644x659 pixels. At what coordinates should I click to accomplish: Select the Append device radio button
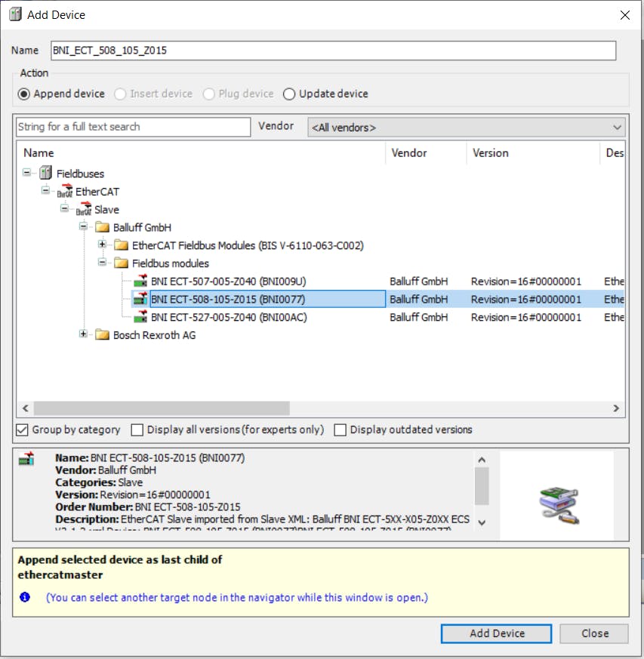click(x=24, y=94)
